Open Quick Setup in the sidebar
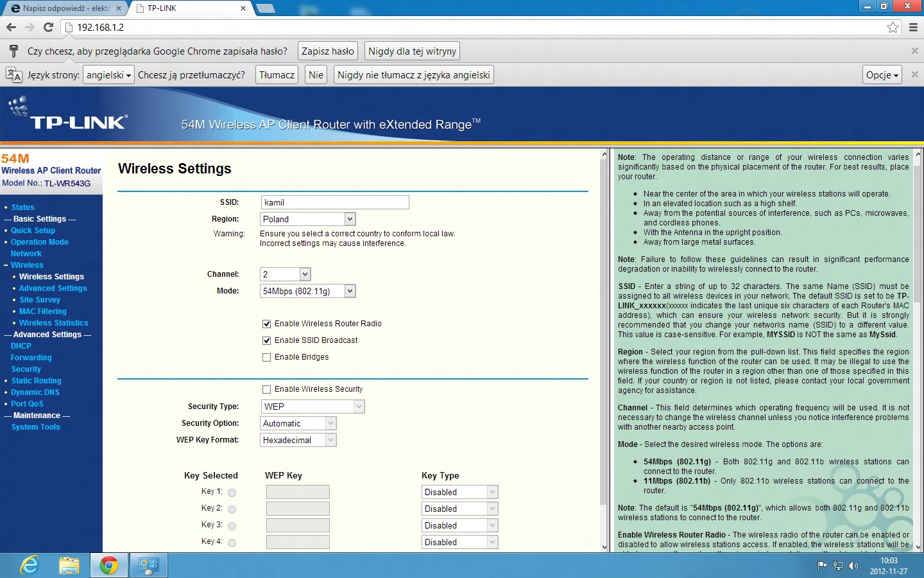 33,231
